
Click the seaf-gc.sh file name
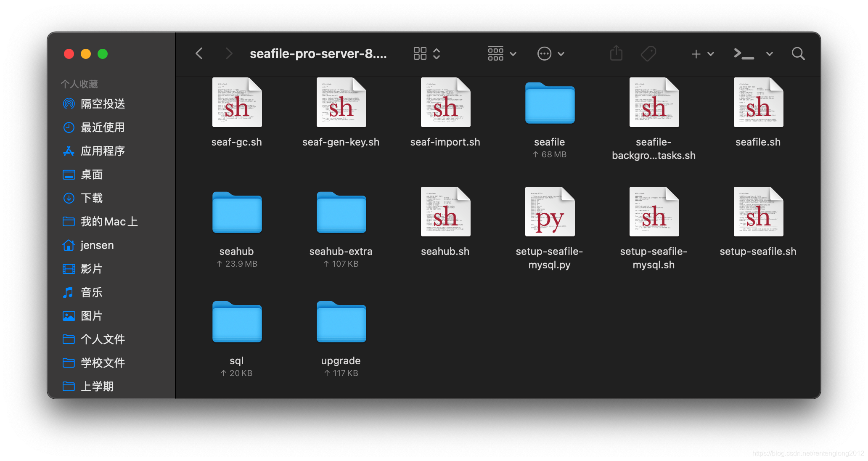[x=237, y=142]
